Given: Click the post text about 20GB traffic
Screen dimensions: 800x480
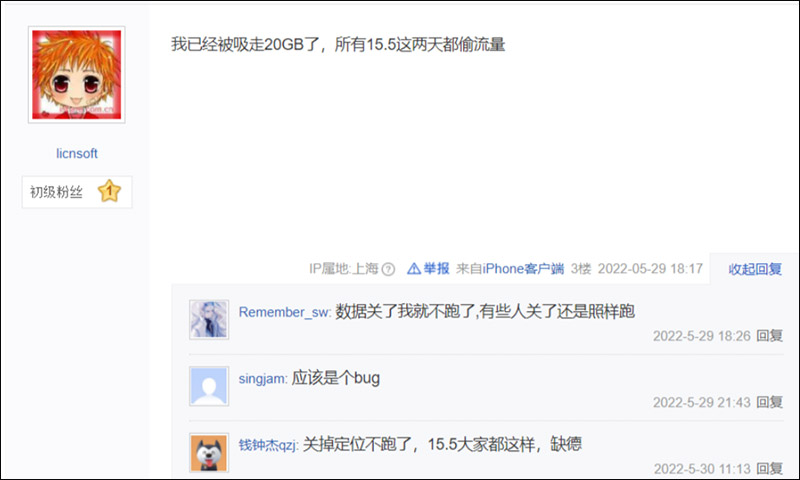Looking at the screenshot, I should tap(338, 44).
